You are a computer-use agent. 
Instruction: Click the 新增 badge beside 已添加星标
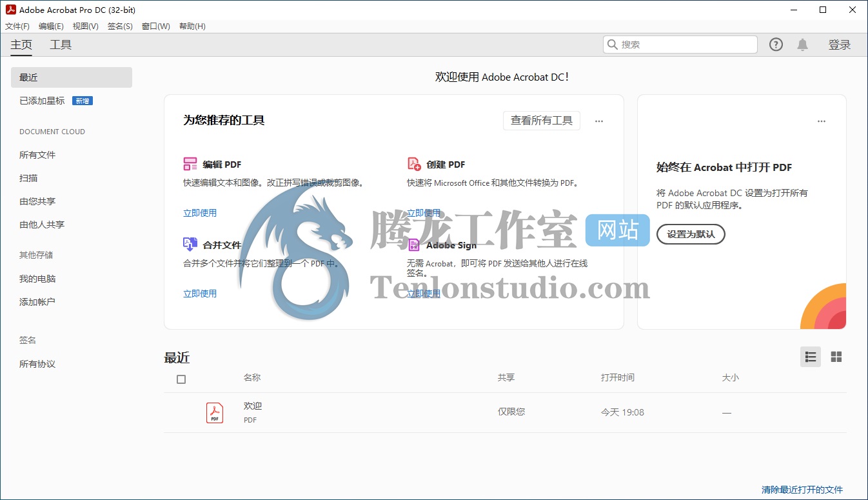click(x=83, y=101)
